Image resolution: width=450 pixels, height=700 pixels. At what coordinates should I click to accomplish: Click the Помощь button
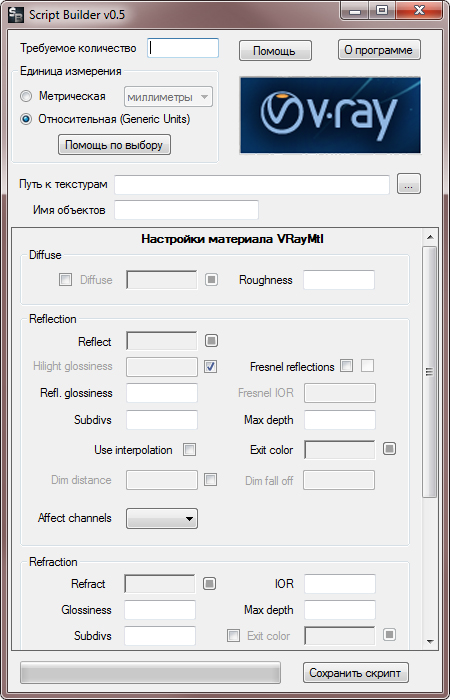(275, 50)
